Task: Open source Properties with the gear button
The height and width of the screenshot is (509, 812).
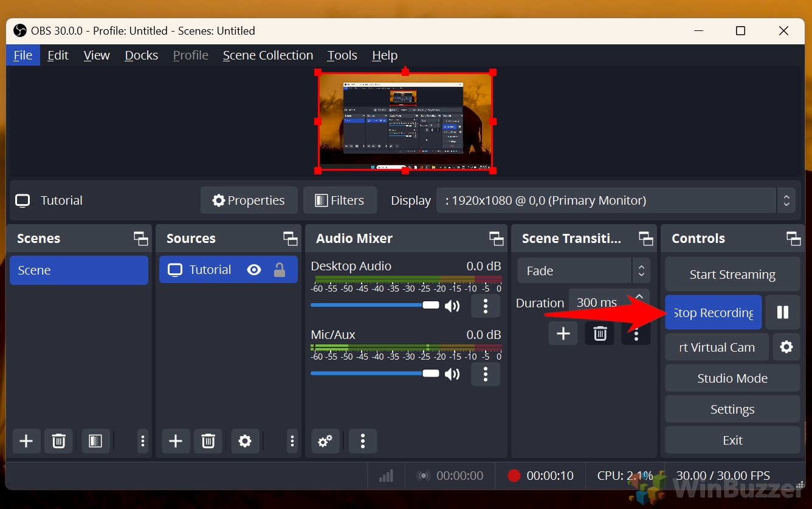Action: (x=249, y=200)
